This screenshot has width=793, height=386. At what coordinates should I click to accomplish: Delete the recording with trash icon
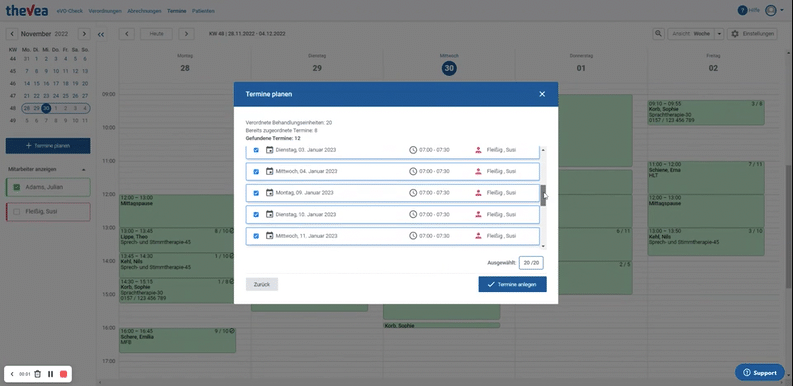(x=37, y=374)
